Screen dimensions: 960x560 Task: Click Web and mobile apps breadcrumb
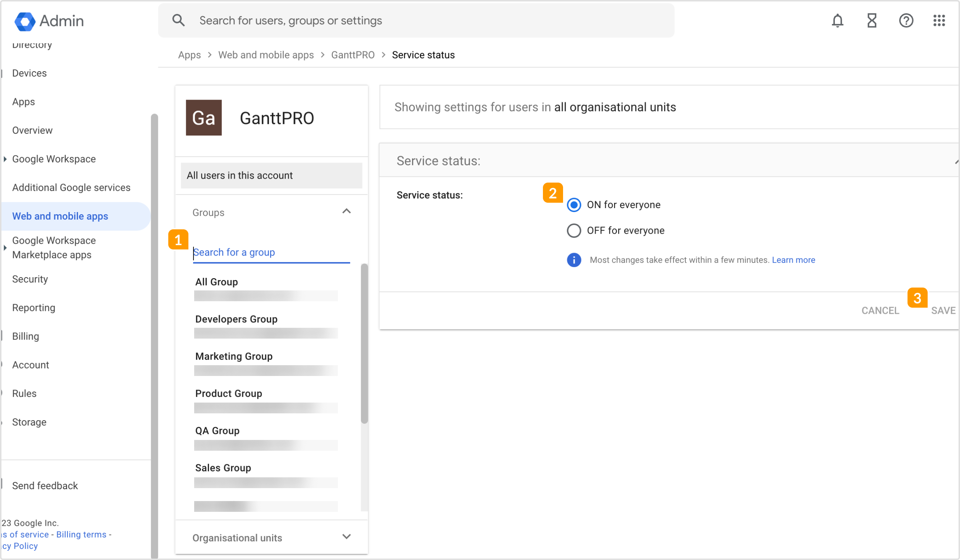(x=266, y=55)
